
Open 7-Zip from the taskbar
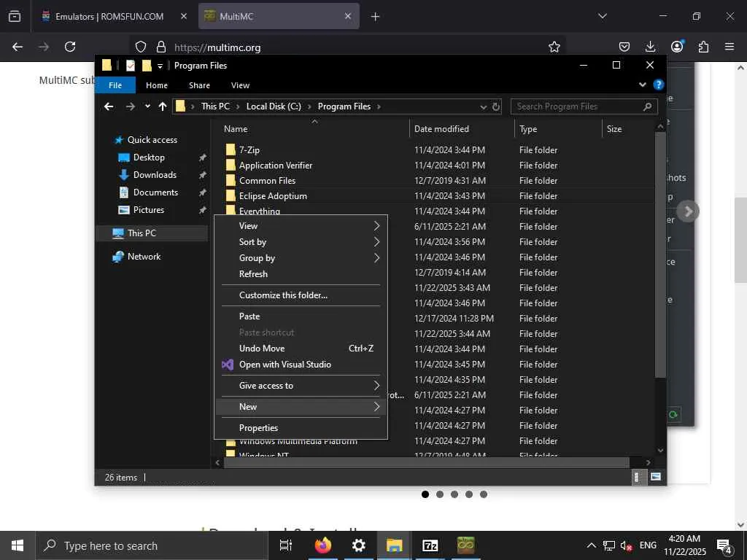pos(430,545)
